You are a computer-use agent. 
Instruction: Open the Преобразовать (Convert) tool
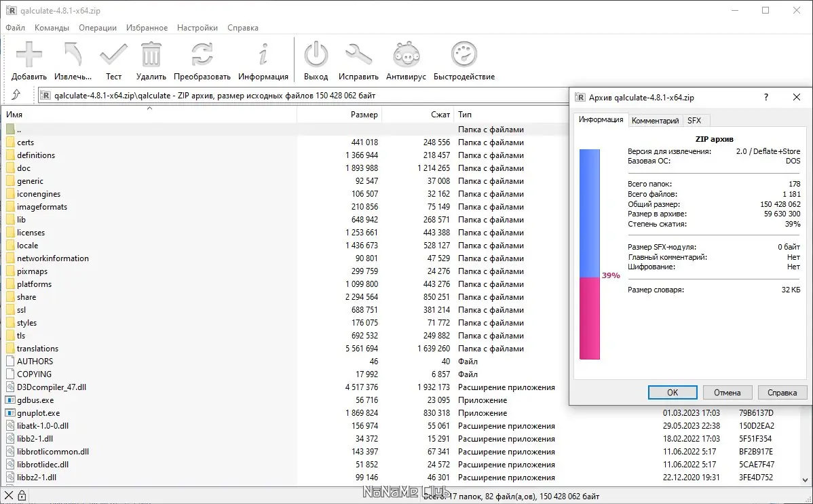[202, 54]
